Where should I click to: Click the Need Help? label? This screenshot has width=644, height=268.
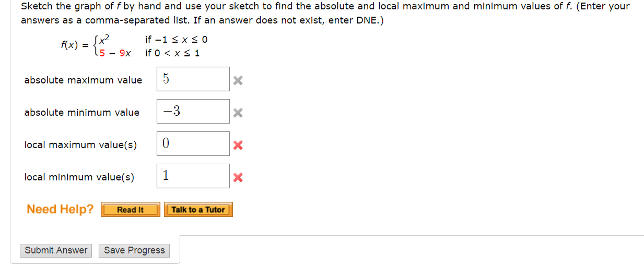(x=59, y=209)
